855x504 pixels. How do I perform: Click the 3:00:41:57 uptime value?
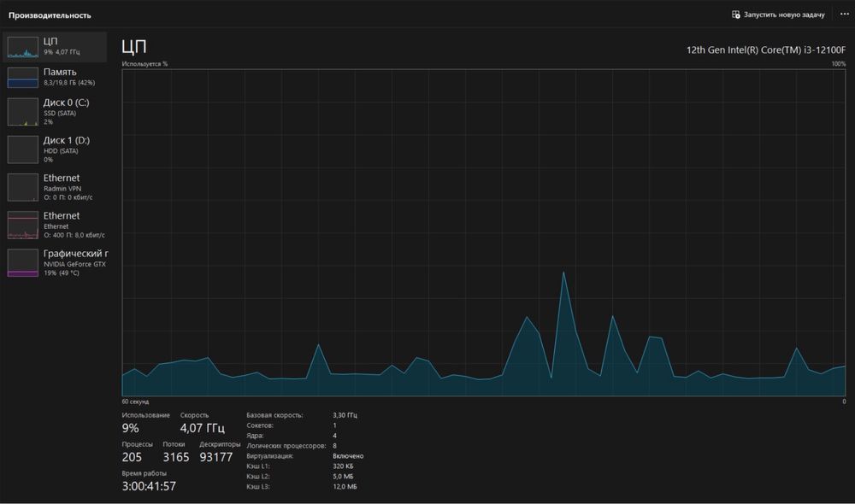coord(149,486)
